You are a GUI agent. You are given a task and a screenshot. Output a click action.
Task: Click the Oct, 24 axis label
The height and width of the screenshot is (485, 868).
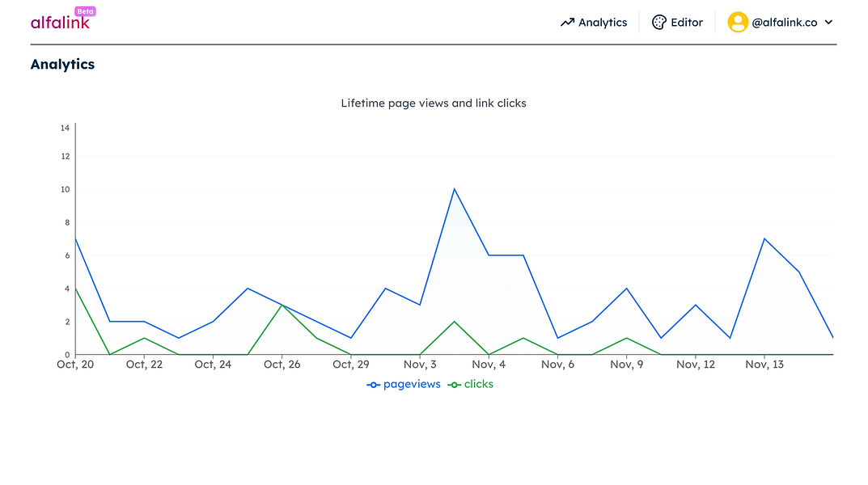[213, 365]
